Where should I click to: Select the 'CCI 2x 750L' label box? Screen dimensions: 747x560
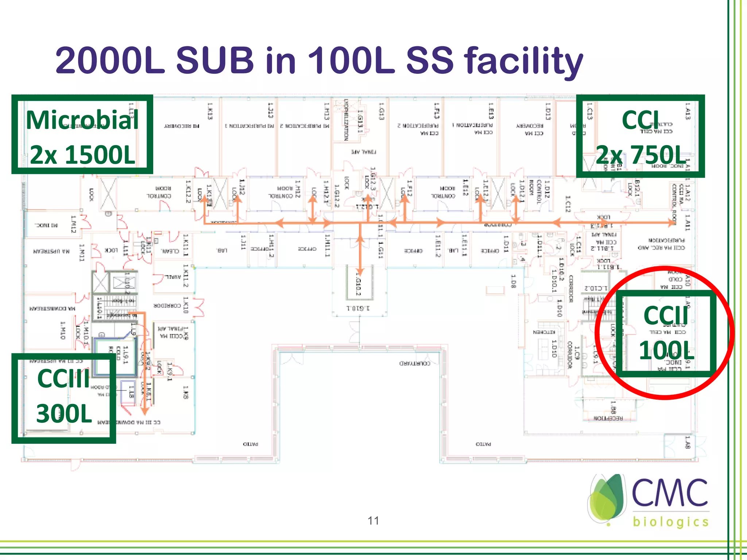640,136
